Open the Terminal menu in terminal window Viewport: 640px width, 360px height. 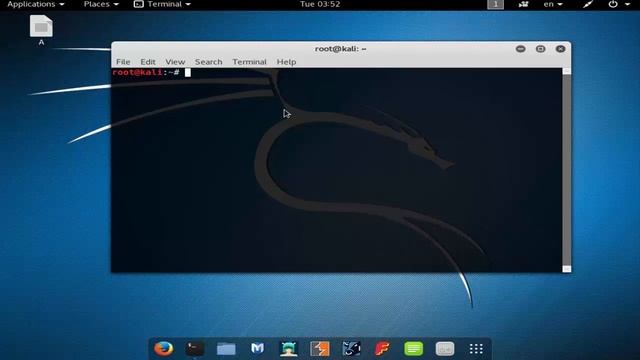point(249,62)
